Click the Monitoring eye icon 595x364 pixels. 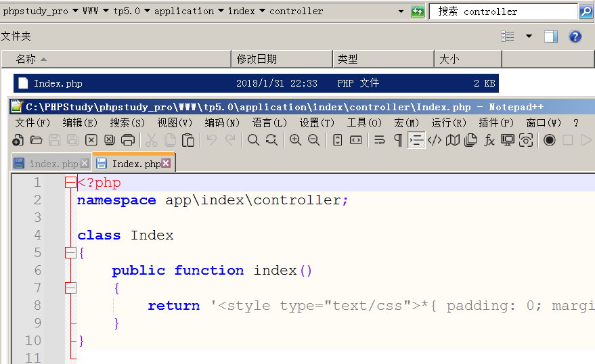coord(526,140)
